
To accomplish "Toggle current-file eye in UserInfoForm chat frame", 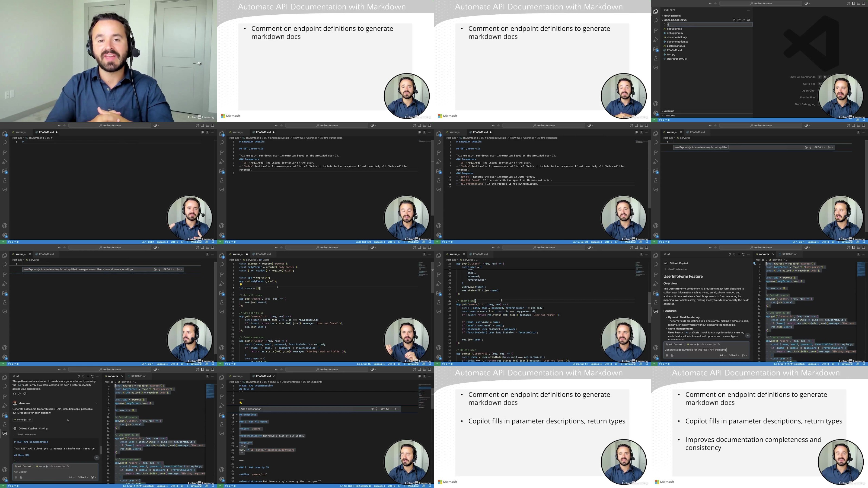I will point(718,345).
